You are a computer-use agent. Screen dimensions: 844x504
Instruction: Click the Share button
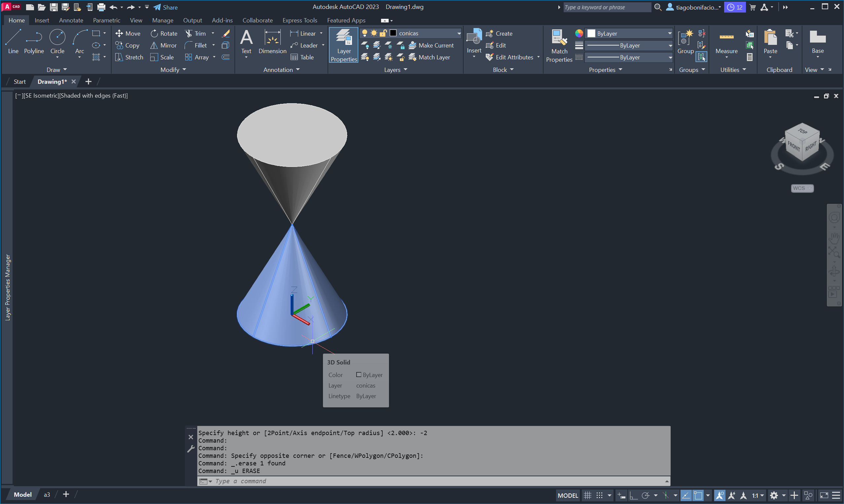click(165, 7)
